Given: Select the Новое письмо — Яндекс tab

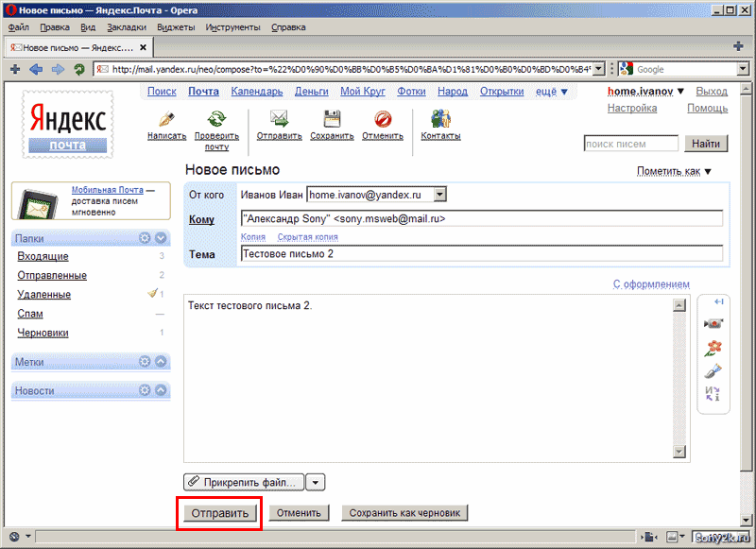Looking at the screenshot, I should (79, 47).
